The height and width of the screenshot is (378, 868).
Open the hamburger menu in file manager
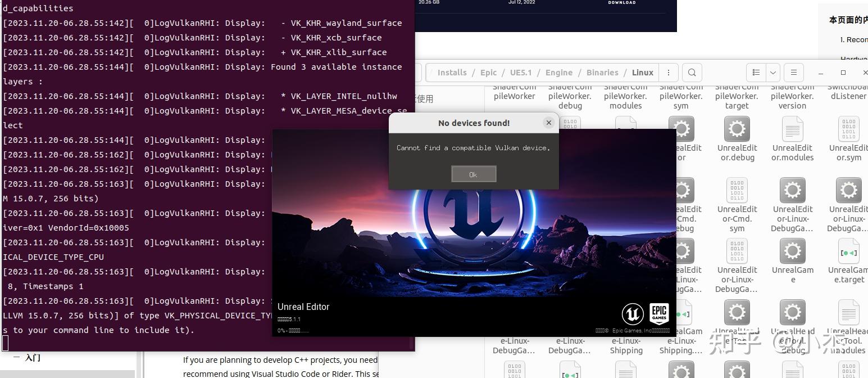[794, 72]
